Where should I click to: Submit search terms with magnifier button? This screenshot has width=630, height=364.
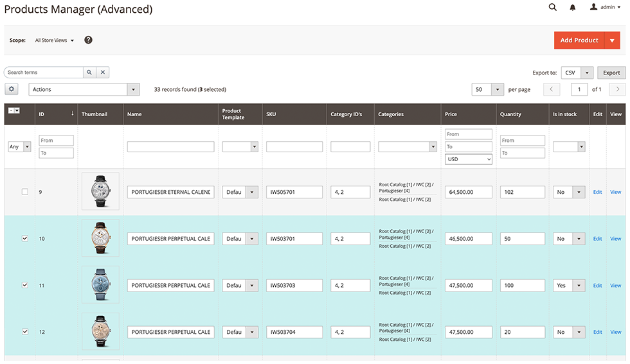[x=89, y=73]
